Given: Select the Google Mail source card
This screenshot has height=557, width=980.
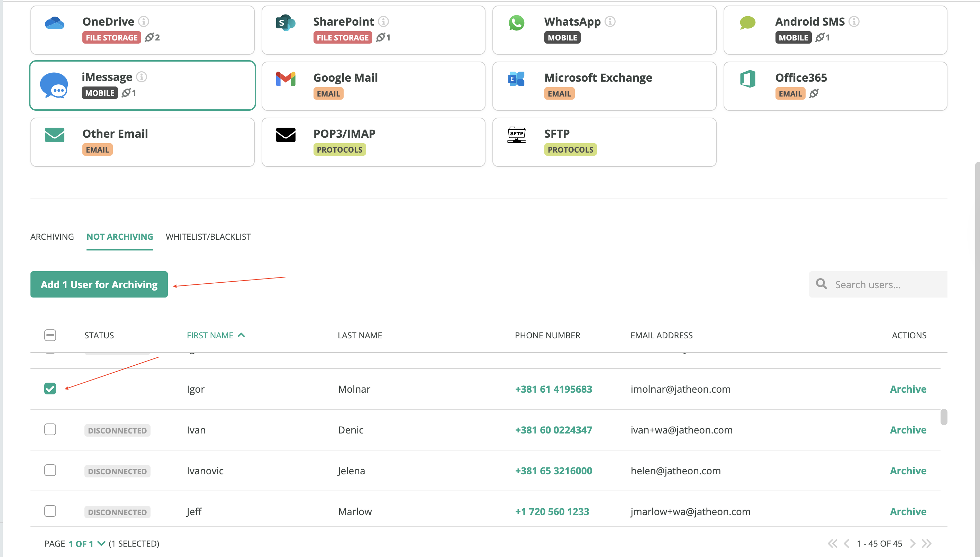Looking at the screenshot, I should point(373,86).
